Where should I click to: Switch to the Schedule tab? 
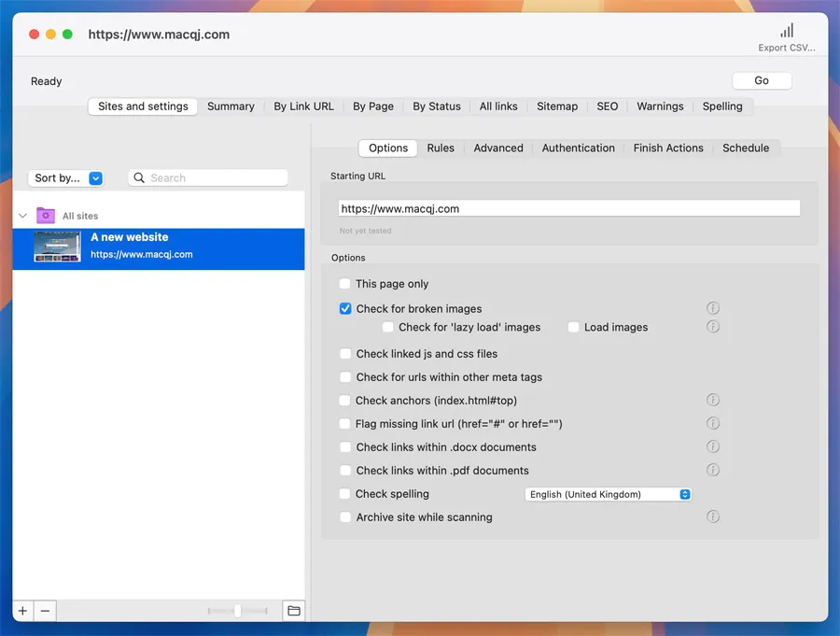(746, 148)
